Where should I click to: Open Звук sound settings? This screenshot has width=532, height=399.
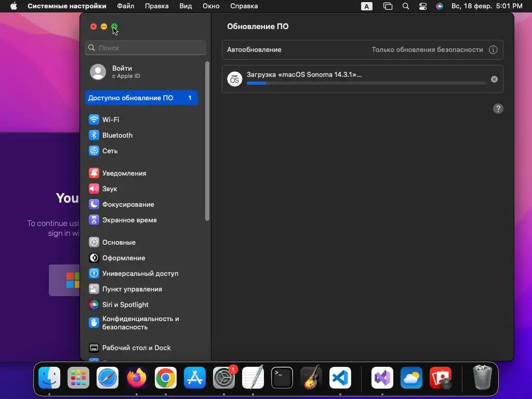click(x=141, y=189)
